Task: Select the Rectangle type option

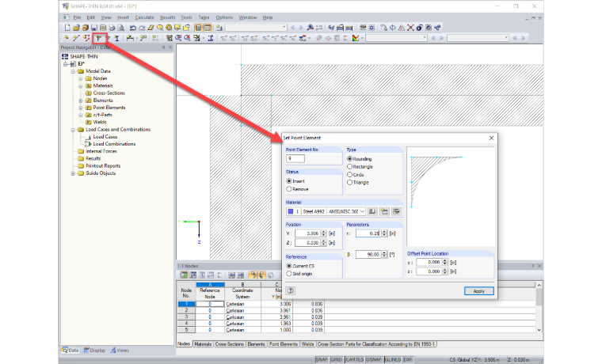Action: (x=360, y=166)
